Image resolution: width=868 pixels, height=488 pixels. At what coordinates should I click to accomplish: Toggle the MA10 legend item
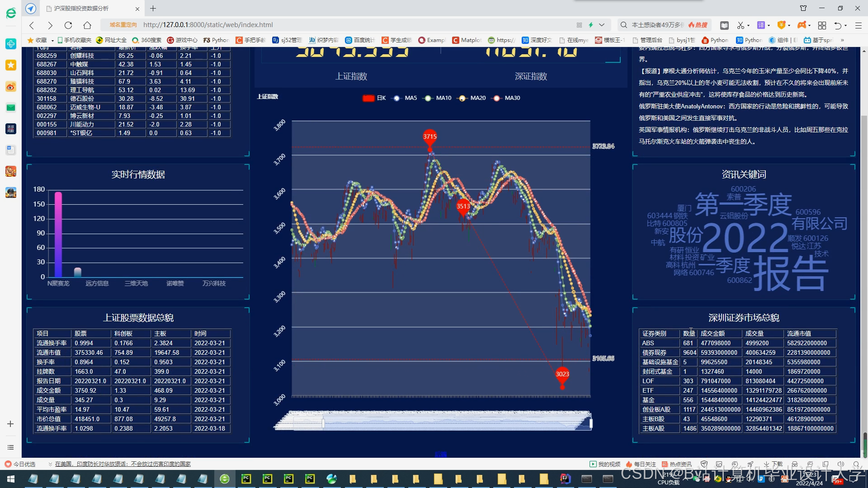pos(437,98)
